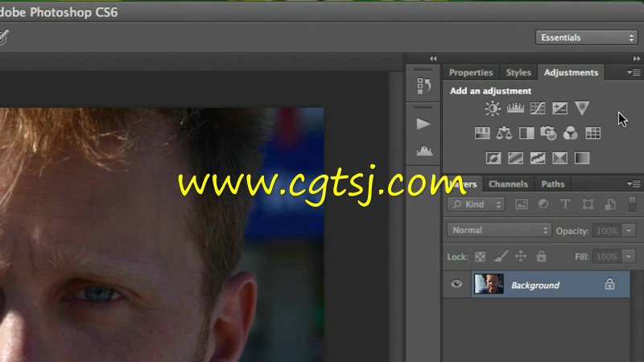Lock all layer attributes
The height and width of the screenshot is (362, 644).
pos(541,257)
